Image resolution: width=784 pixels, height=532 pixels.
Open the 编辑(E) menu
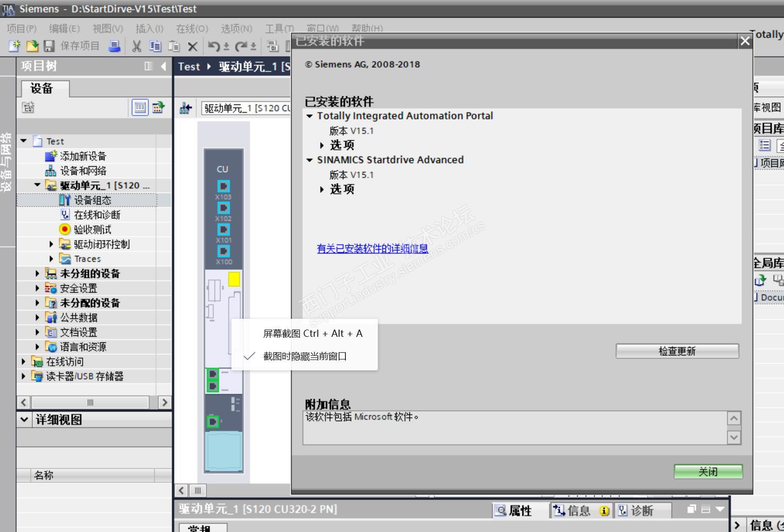point(64,28)
